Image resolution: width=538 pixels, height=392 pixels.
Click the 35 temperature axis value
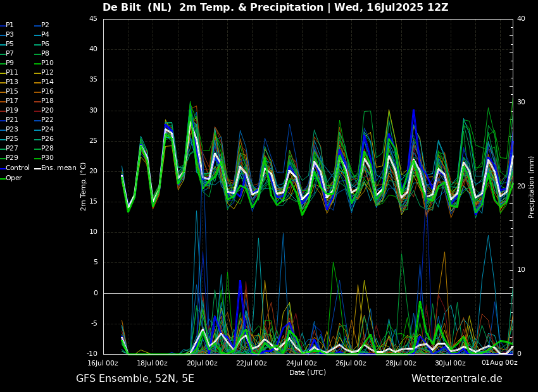[x=93, y=80]
